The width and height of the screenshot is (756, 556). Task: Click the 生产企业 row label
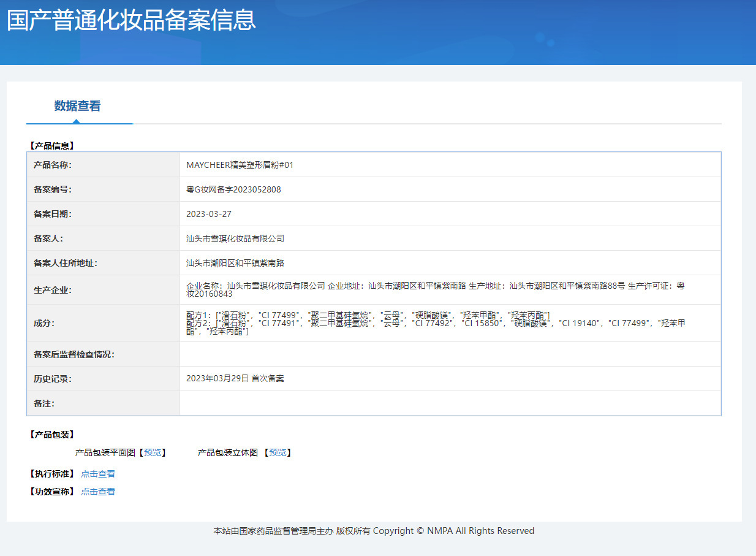(53, 290)
